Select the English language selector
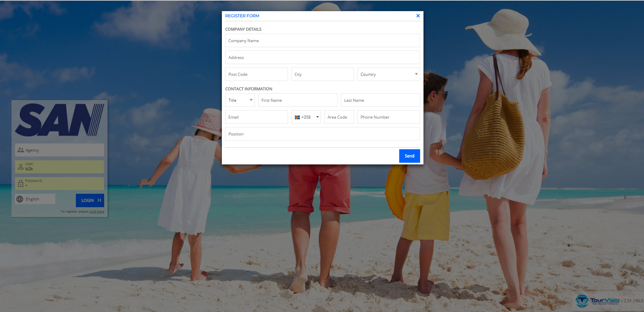The image size is (644, 312). coord(35,199)
